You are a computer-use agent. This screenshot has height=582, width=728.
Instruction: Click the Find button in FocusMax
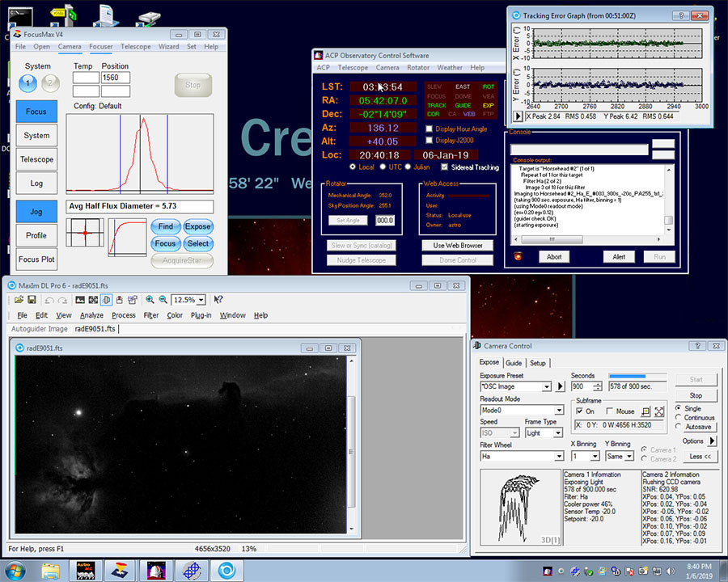165,226
